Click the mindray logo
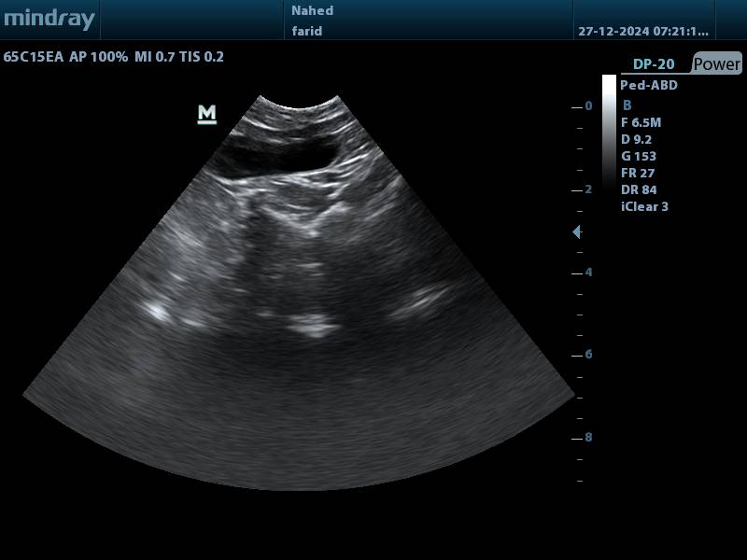This screenshot has width=747, height=560. (49, 19)
